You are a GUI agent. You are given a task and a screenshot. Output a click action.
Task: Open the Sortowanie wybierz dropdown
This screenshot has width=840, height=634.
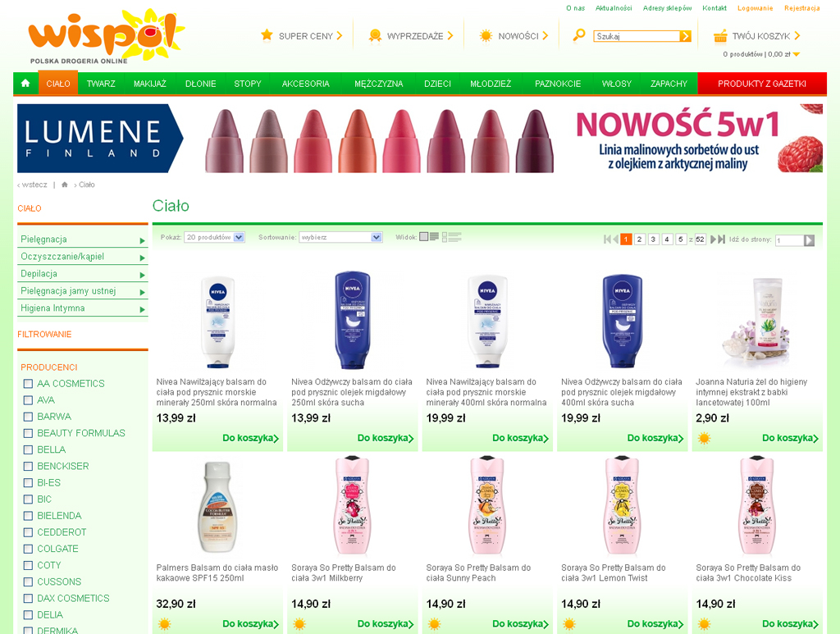[340, 237]
